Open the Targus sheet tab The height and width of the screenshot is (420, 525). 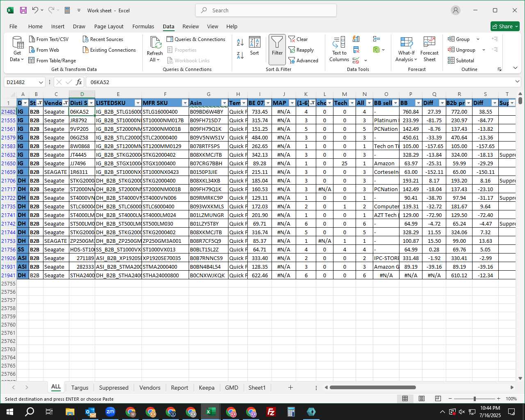click(80, 388)
